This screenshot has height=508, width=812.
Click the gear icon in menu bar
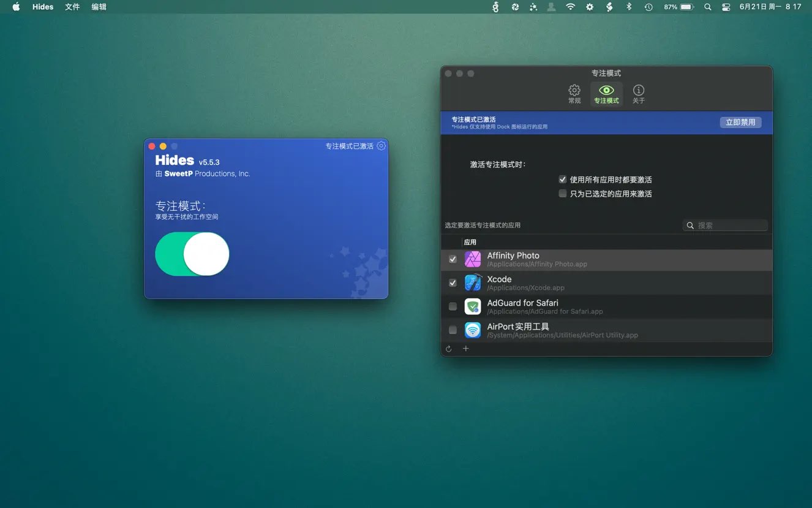590,7
